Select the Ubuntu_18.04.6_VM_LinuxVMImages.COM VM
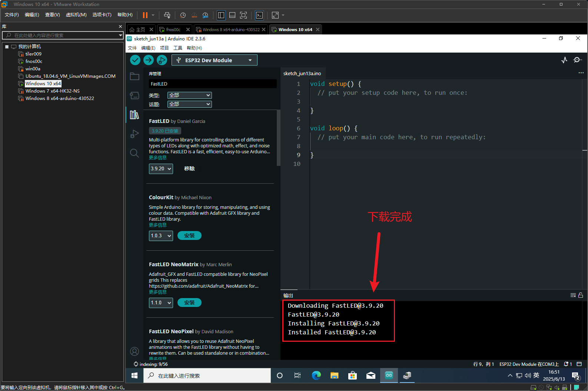The height and width of the screenshot is (391, 588). [x=70, y=76]
